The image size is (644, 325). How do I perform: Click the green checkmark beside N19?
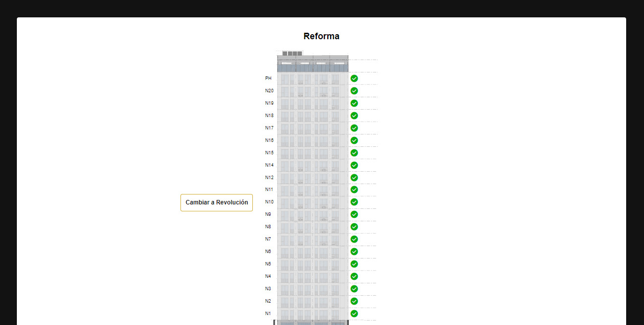(354, 103)
